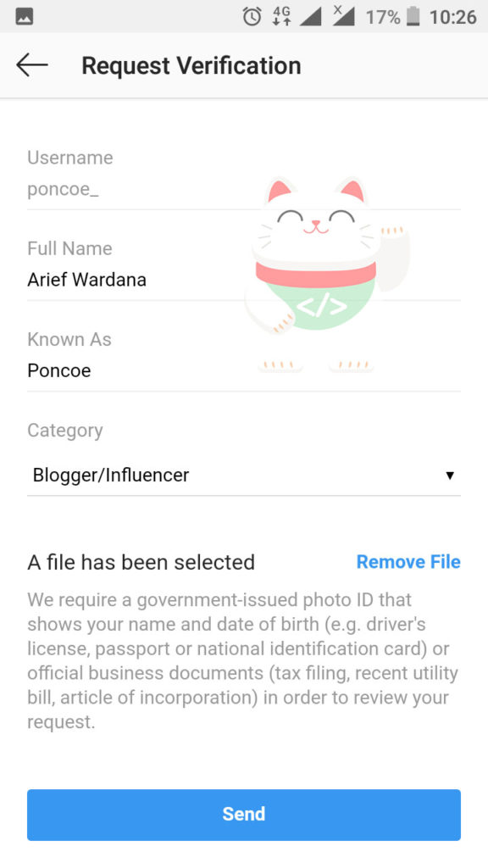The height and width of the screenshot is (868, 488).
Task: Focus the Username field poncoe_
Action: [x=243, y=190]
